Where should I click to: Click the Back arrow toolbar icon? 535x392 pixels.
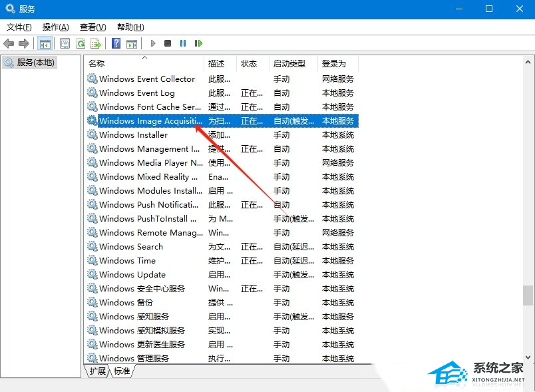pyautogui.click(x=9, y=43)
